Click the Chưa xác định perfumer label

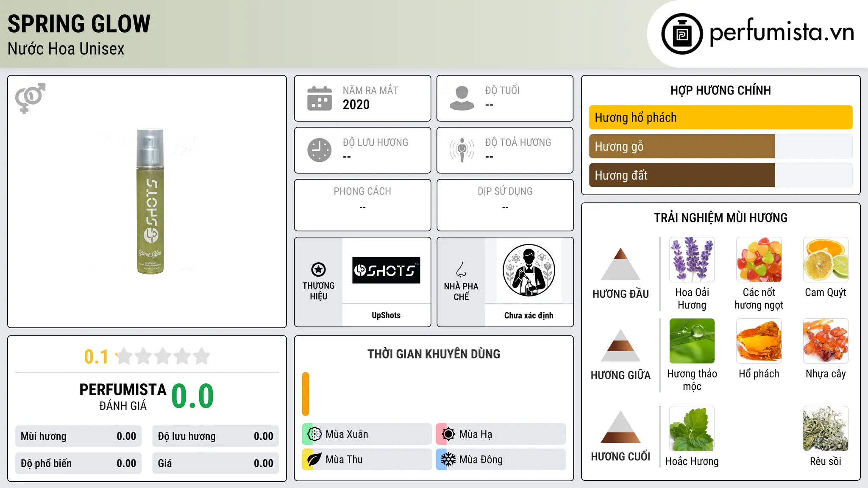pyautogui.click(x=529, y=315)
